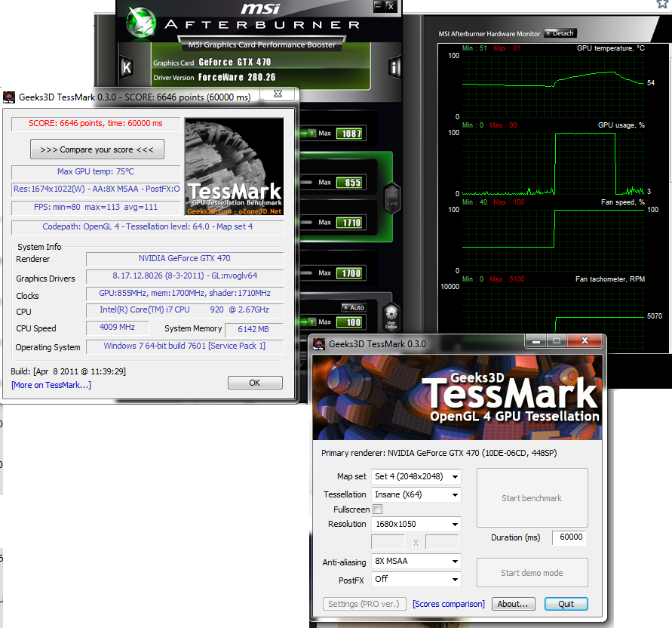Click the MSI Afterburner dragon logo

coord(140,22)
